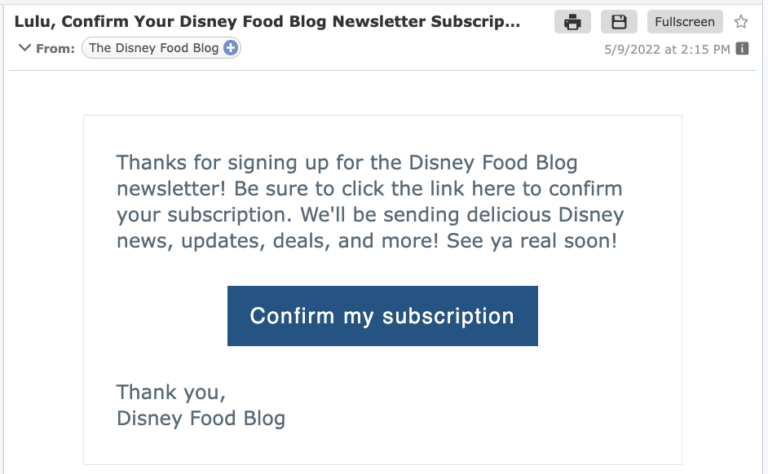Click the word "Lulu" in the subject
Image resolution: width=768 pixels, height=474 pixels.
point(33,22)
